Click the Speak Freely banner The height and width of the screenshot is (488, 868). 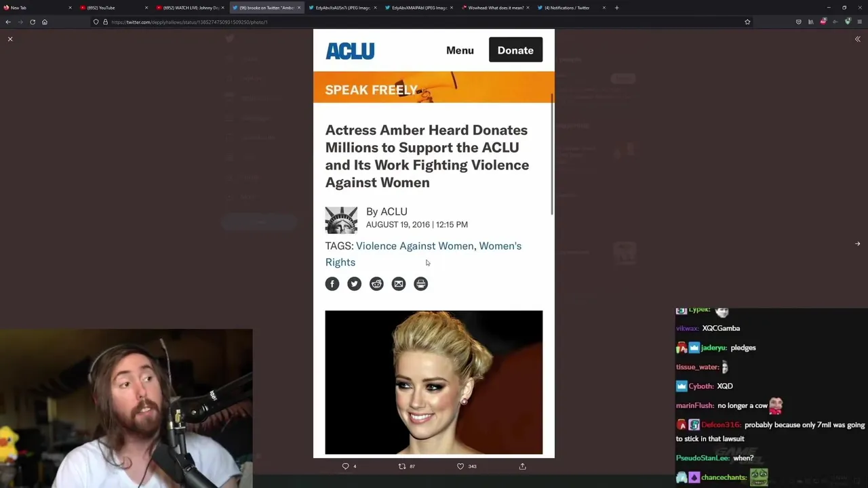pos(433,87)
